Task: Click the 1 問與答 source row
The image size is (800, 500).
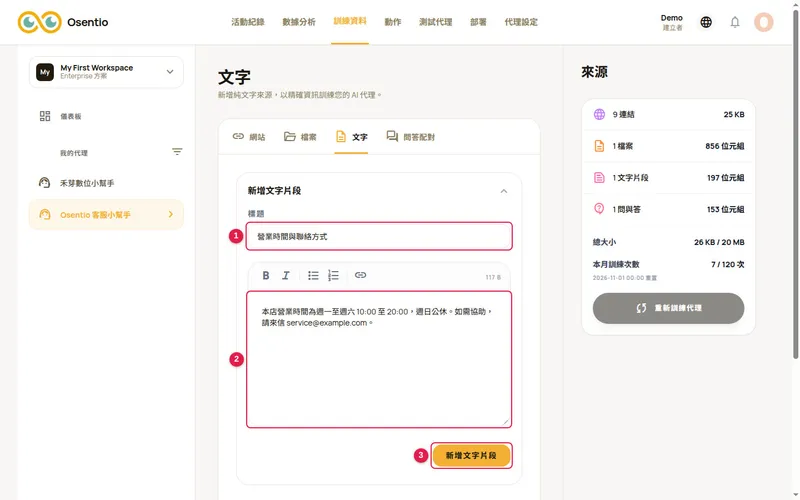Action: [668, 209]
